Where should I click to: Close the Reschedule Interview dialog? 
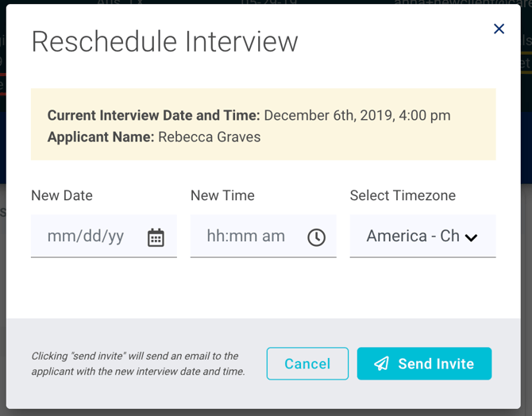pyautogui.click(x=499, y=29)
